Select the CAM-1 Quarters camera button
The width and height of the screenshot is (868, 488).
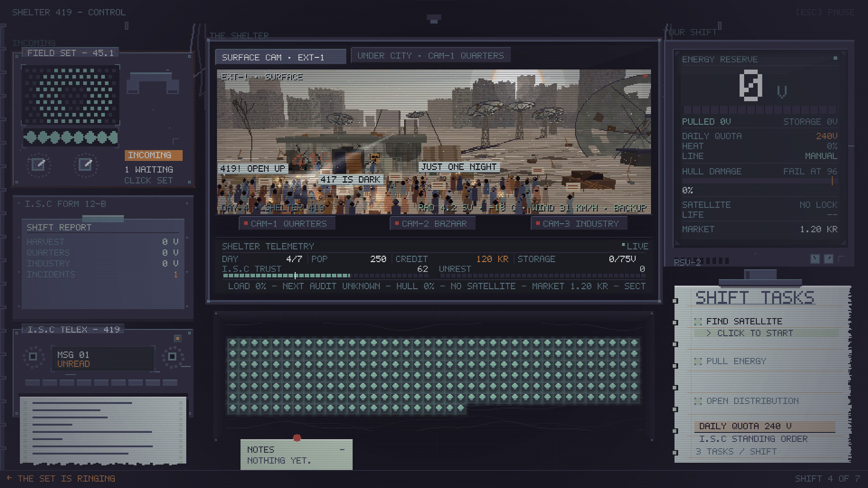[x=287, y=224]
